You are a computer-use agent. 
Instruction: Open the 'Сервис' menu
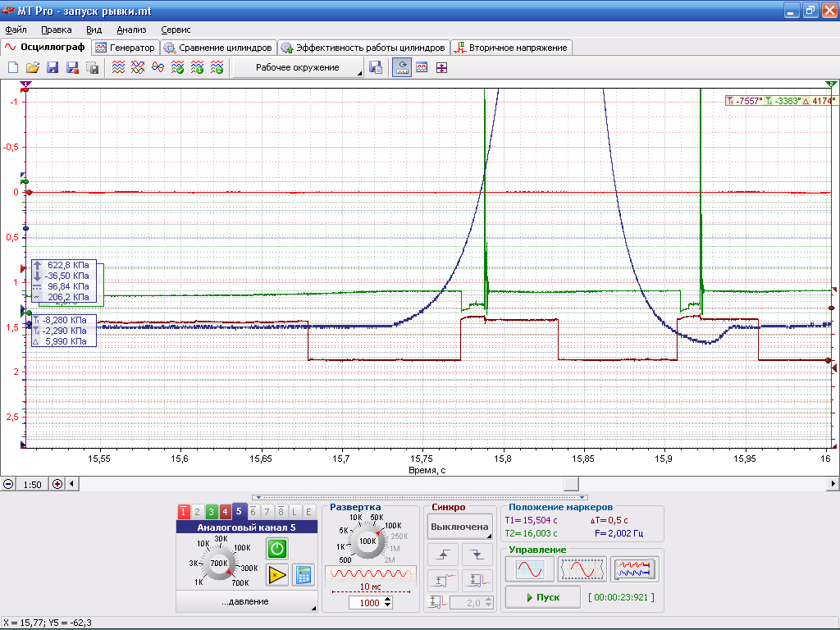(x=176, y=30)
